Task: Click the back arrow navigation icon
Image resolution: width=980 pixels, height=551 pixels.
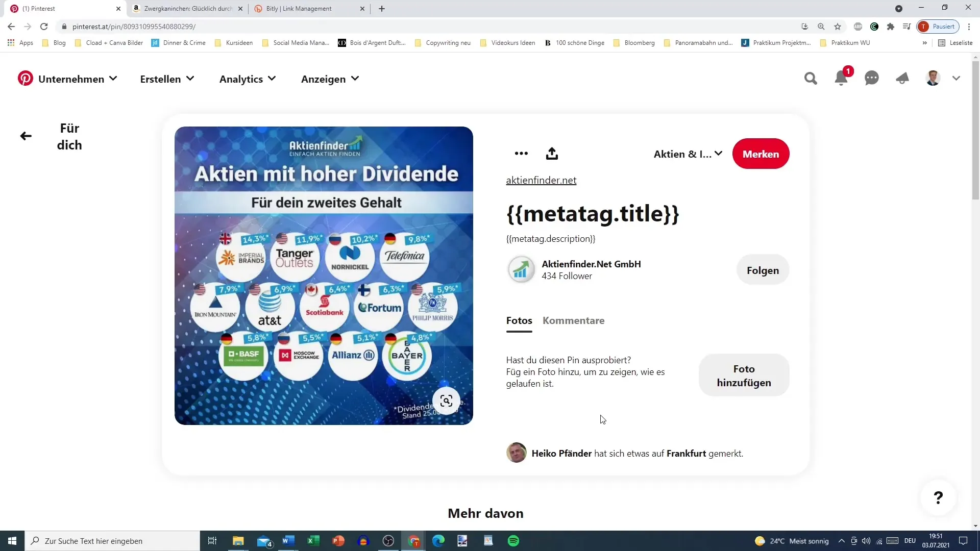Action: 26,135
